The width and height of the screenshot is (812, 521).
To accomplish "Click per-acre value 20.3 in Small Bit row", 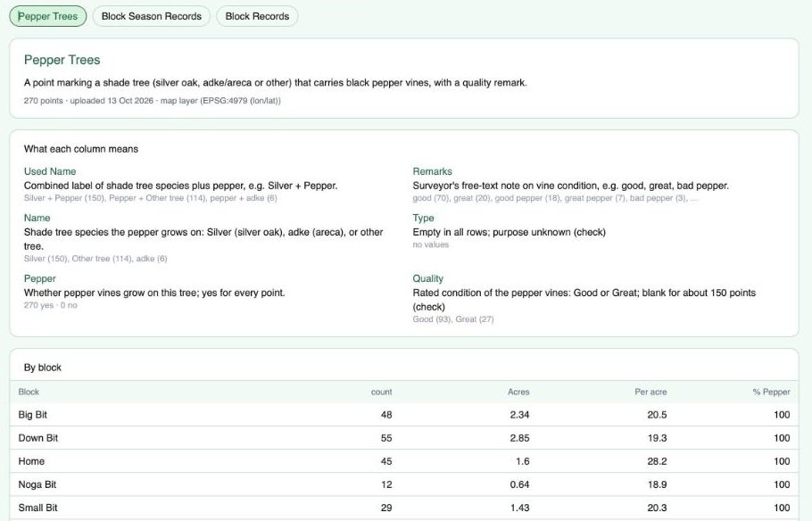I will pyautogui.click(x=657, y=508).
